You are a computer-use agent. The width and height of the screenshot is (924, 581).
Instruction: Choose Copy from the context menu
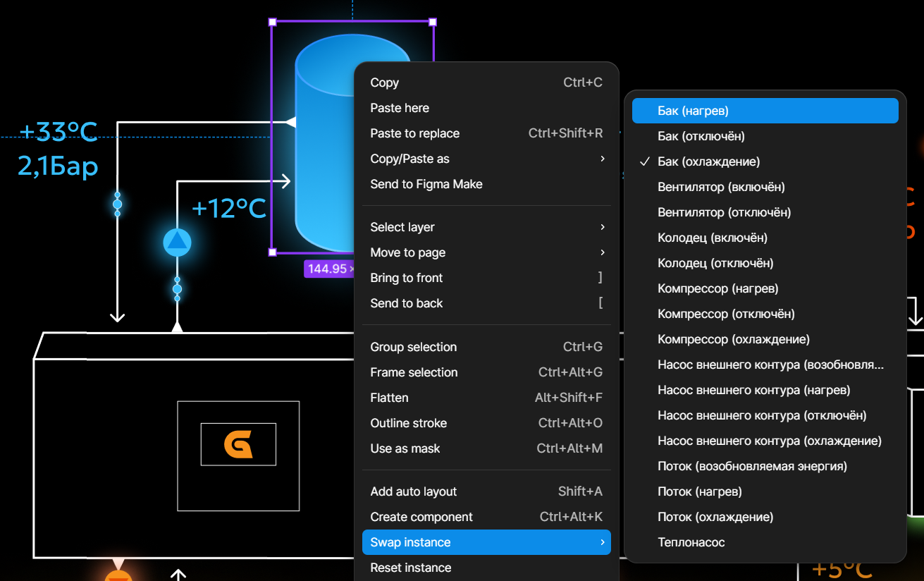(486, 82)
